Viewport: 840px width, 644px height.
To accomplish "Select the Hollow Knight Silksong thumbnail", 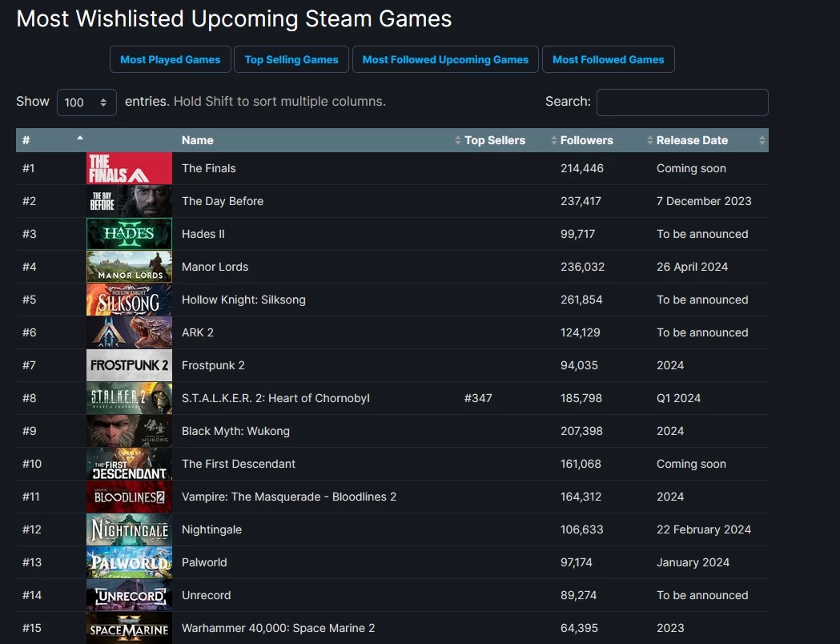I will [129, 300].
